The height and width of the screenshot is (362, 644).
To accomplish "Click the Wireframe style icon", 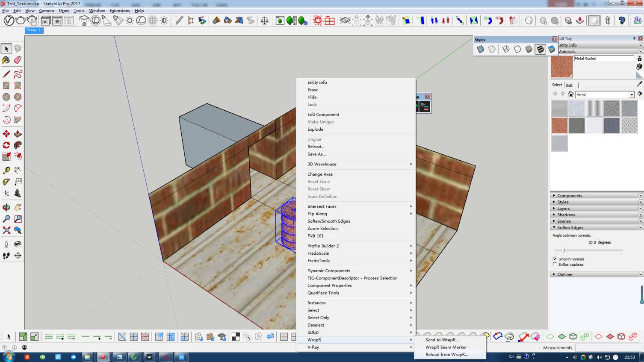I will point(506,50).
